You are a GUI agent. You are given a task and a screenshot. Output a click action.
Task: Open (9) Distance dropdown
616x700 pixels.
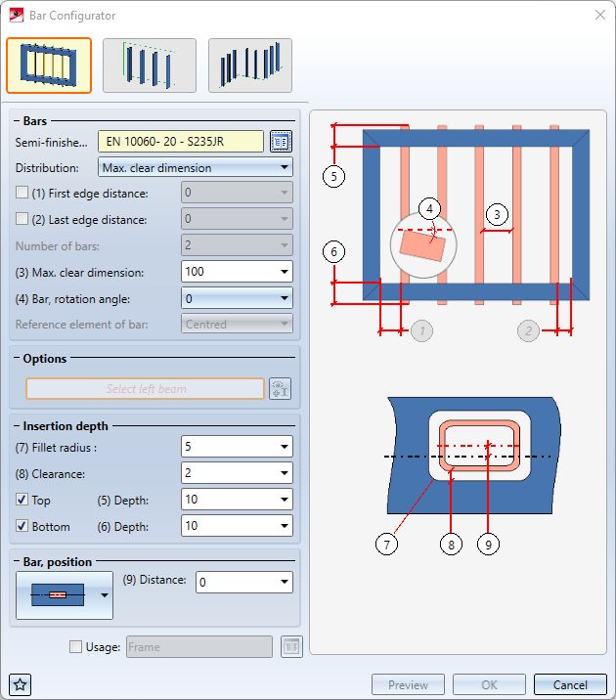click(285, 582)
